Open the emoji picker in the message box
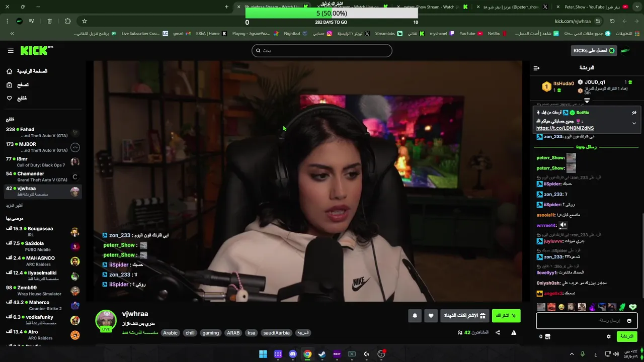 [x=629, y=321]
